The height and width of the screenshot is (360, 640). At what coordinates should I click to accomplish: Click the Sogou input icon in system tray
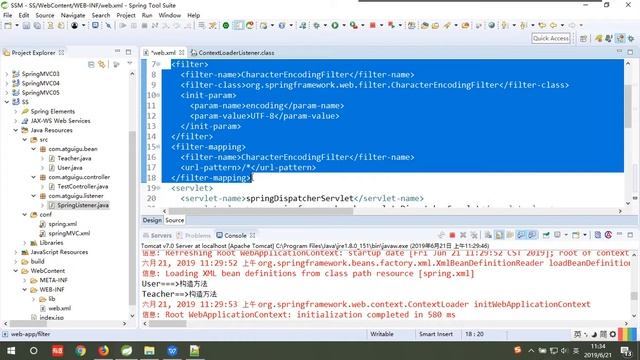coord(518,350)
